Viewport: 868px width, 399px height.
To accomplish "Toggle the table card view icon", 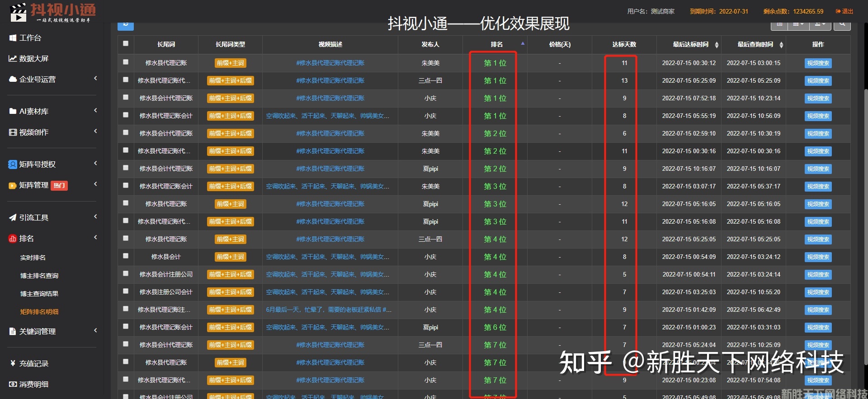I will tap(779, 25).
